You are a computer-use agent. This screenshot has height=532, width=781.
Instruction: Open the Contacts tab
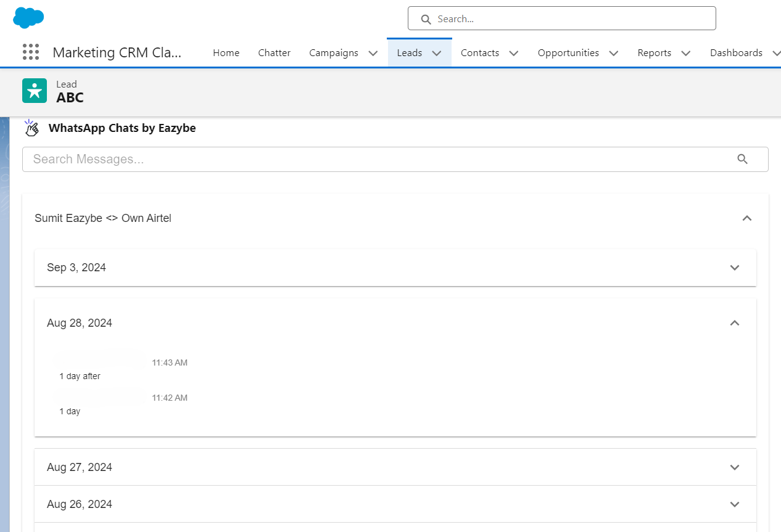point(480,53)
